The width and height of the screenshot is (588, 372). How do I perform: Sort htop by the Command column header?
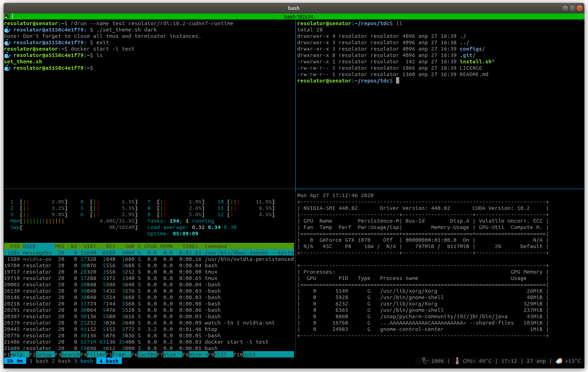216,246
